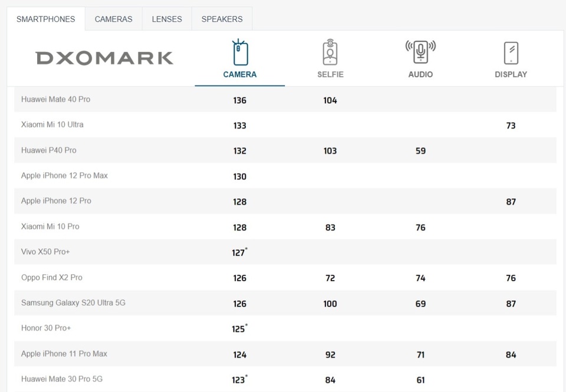This screenshot has width=566, height=392.
Task: Open the Apple iPhone 12 Pro Max entry
Action: pyautogui.click(x=64, y=176)
